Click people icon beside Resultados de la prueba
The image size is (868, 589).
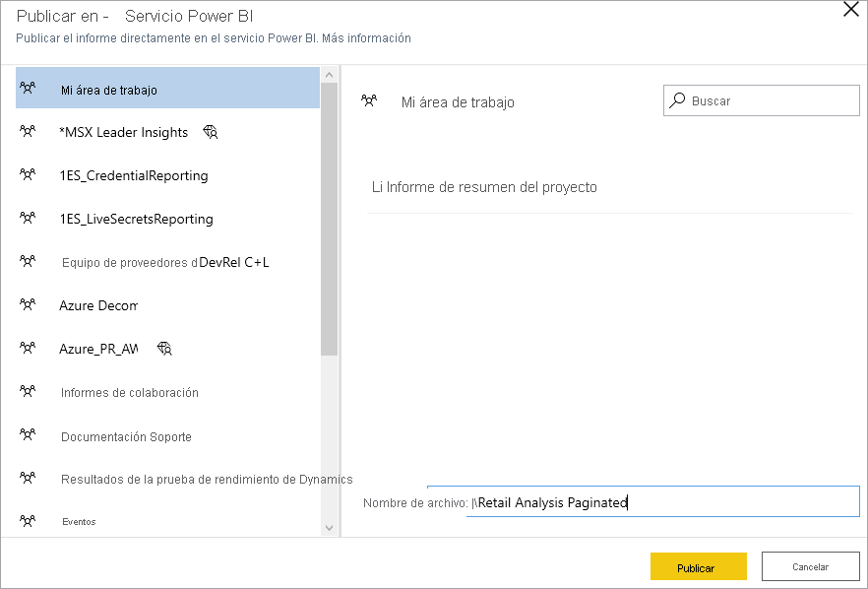point(28,477)
